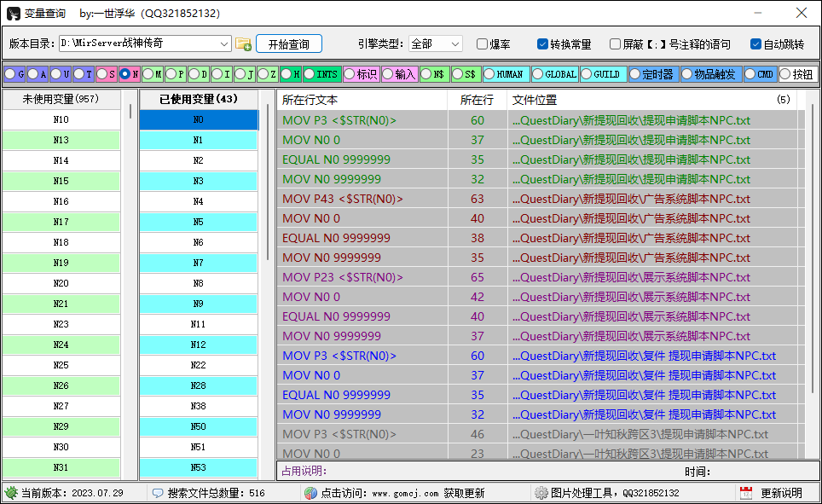Viewport: 822px width, 504px height.
Task: Click the app logo icon in title bar
Action: (x=13, y=14)
